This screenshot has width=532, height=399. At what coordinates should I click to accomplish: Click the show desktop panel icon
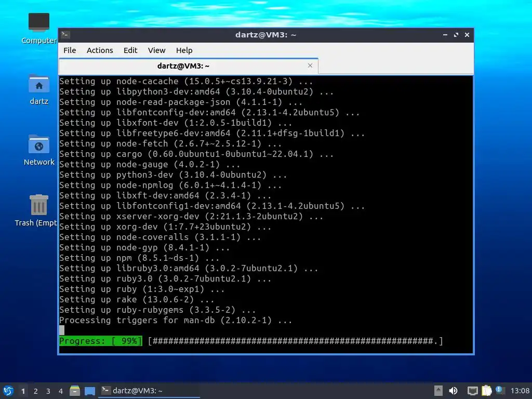coord(89,391)
